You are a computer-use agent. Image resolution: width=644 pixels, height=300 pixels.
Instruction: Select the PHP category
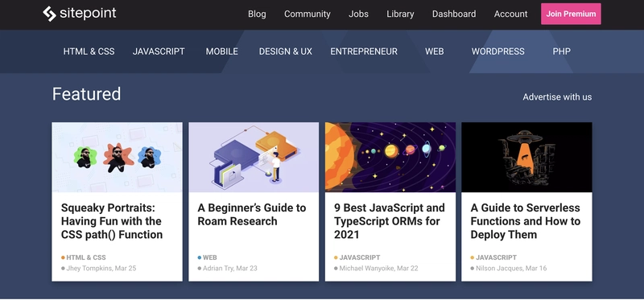(561, 51)
